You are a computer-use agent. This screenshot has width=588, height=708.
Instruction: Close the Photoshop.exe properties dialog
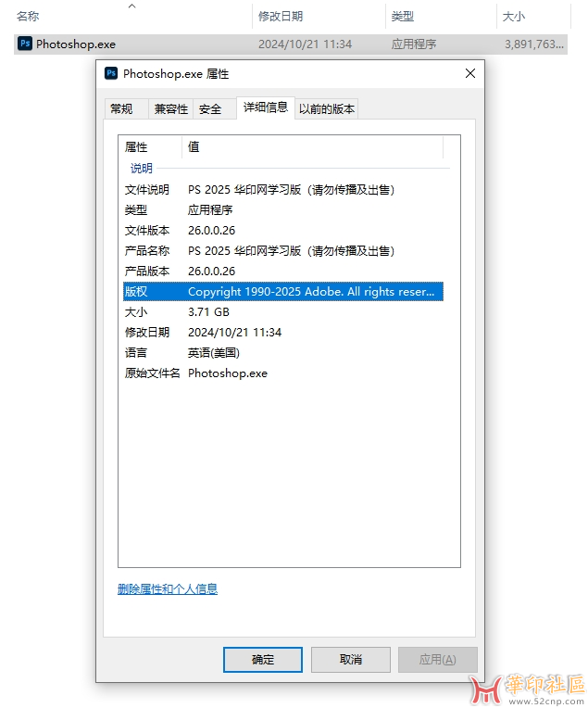pyautogui.click(x=470, y=73)
